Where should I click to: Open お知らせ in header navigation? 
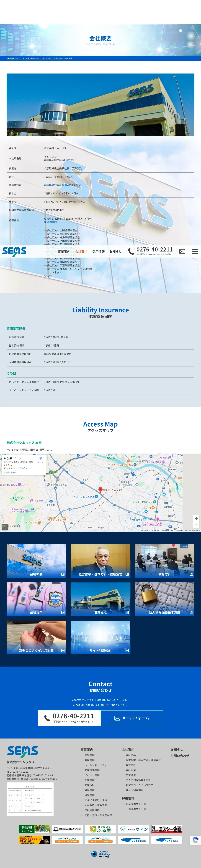pos(115,252)
